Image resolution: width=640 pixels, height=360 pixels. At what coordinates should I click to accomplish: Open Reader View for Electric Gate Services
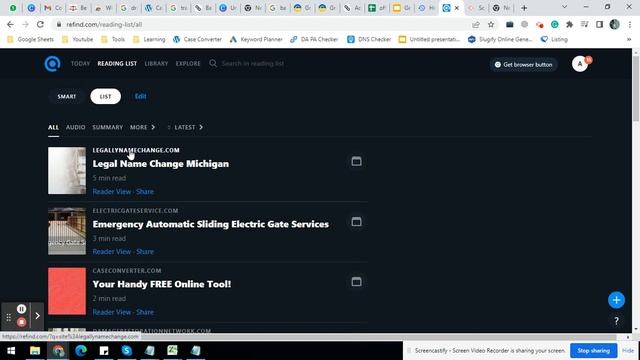coord(111,252)
